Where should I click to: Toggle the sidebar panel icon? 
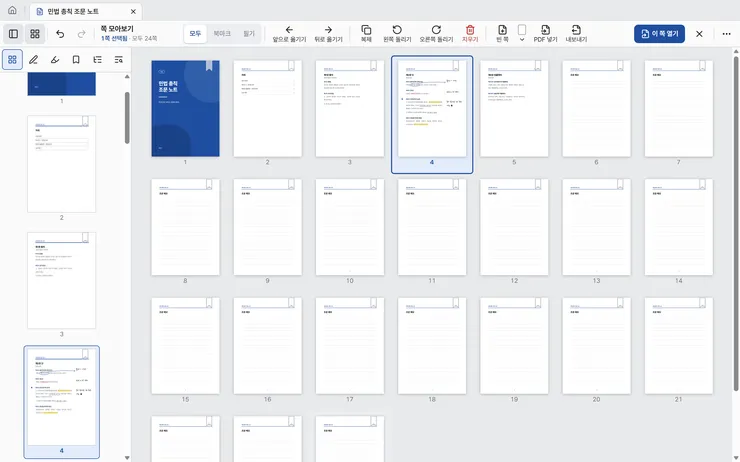click(14, 34)
